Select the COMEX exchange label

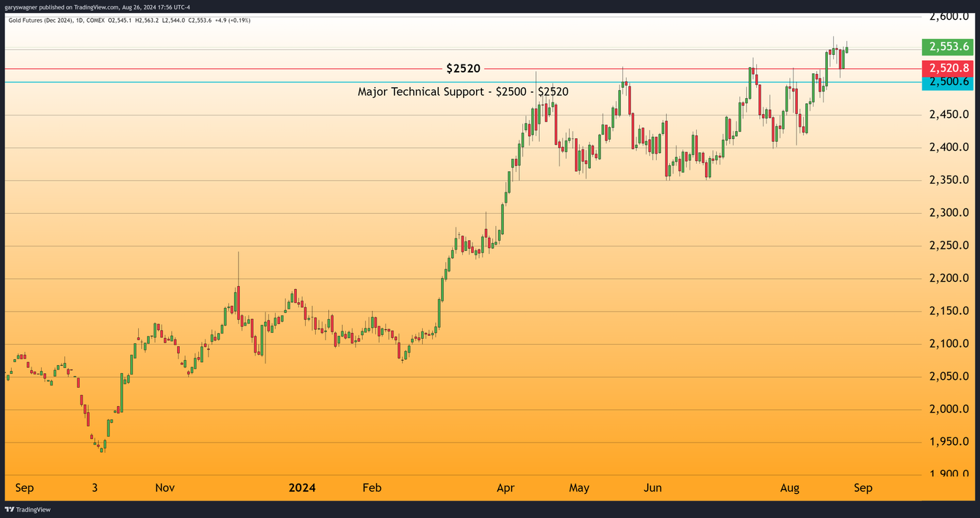pos(95,20)
